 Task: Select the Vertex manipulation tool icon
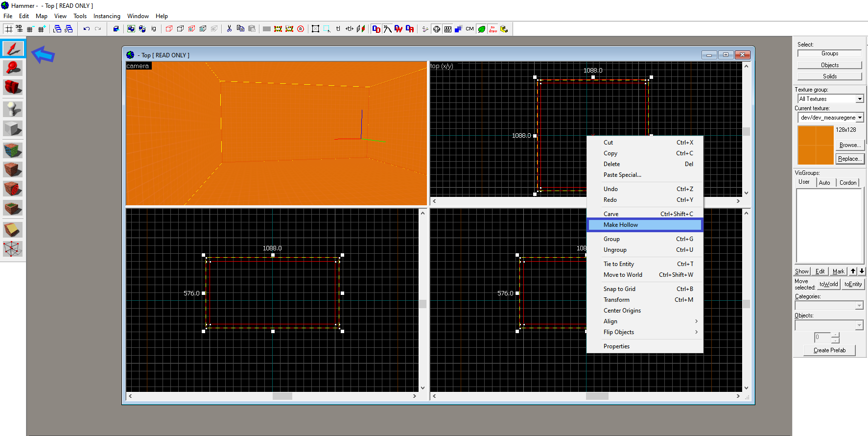[x=13, y=249]
